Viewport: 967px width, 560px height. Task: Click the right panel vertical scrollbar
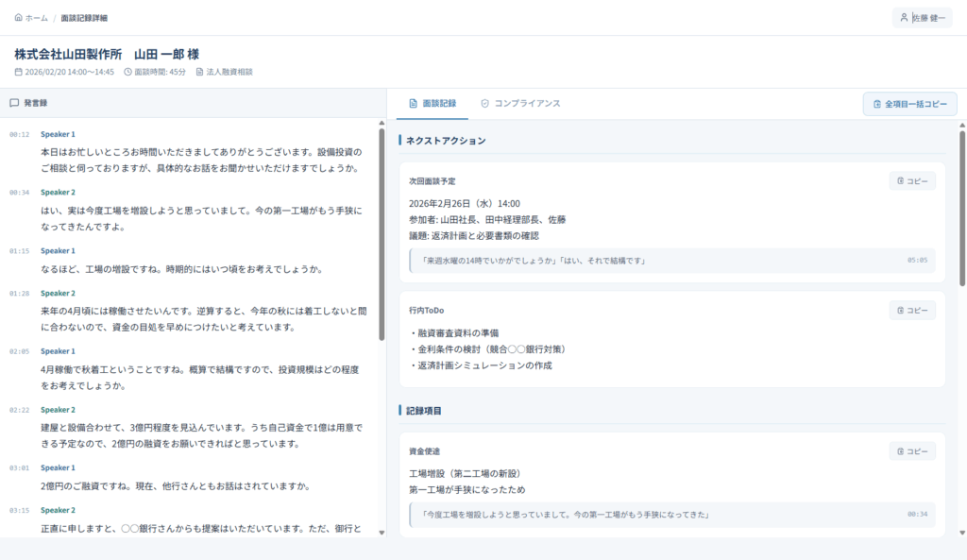[961, 208]
